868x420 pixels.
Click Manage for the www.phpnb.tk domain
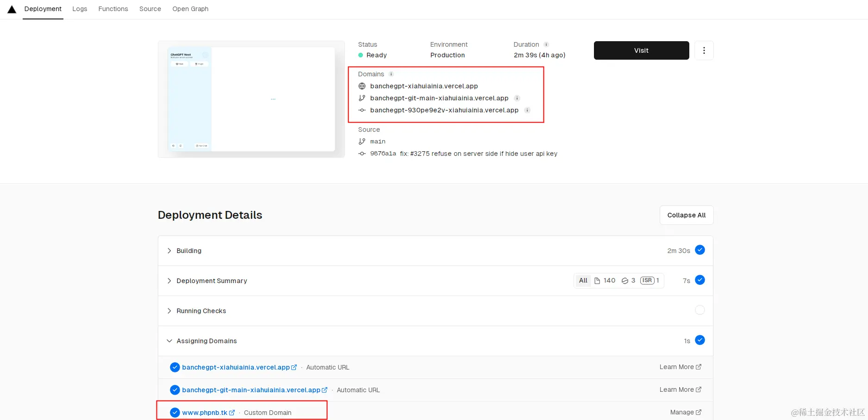(686, 412)
